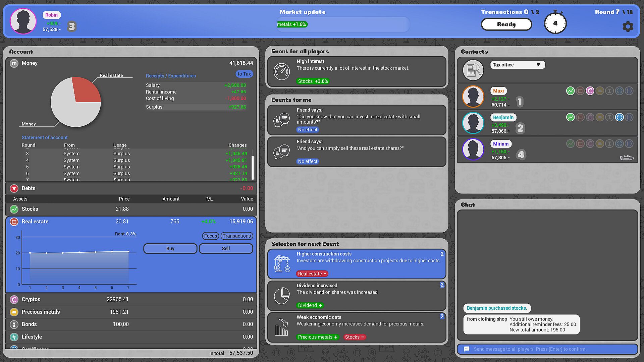The height and width of the screenshot is (362, 644).
Task: Click the Cryptos coin icon
Action: [x=14, y=299]
